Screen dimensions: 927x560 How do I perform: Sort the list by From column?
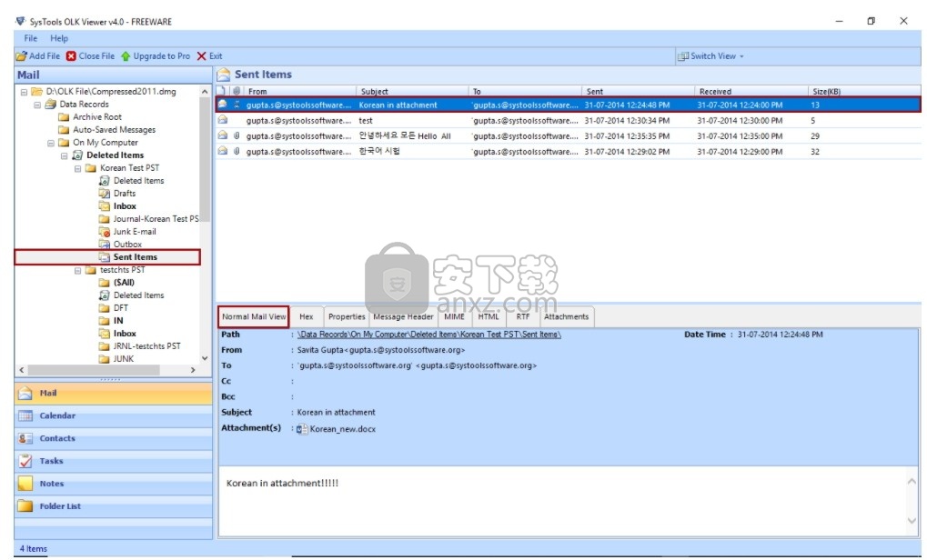[299, 92]
